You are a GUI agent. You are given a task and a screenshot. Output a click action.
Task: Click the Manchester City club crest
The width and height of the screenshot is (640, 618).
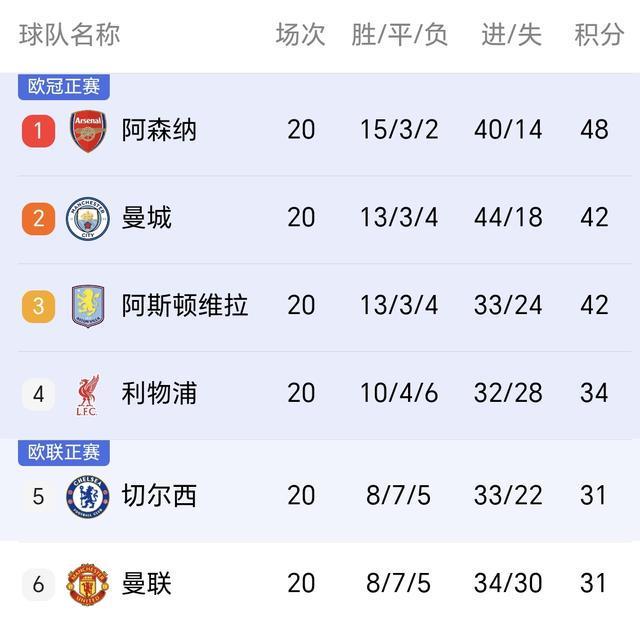(x=88, y=218)
